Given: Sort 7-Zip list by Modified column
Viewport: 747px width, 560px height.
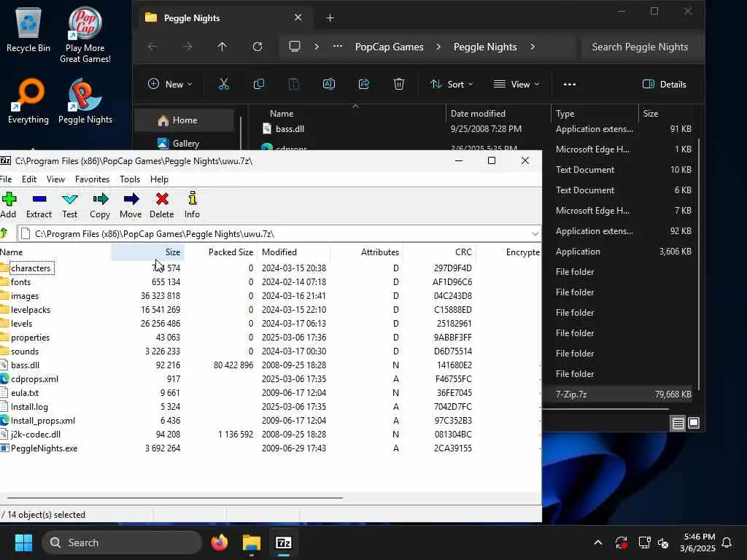Looking at the screenshot, I should pos(293,252).
